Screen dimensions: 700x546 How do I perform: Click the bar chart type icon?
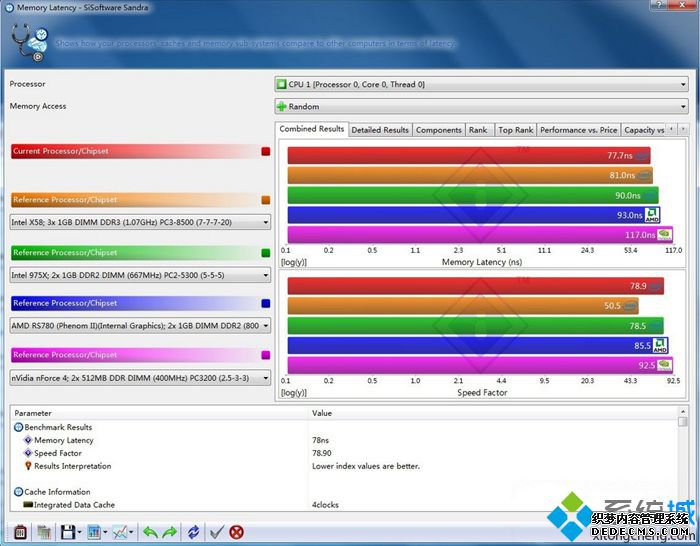(94, 532)
